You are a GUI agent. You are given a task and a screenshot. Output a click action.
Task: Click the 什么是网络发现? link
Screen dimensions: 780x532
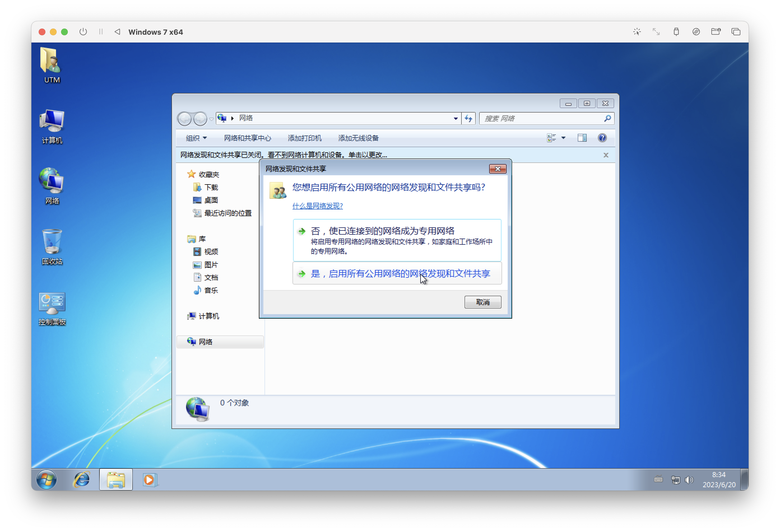tap(317, 206)
